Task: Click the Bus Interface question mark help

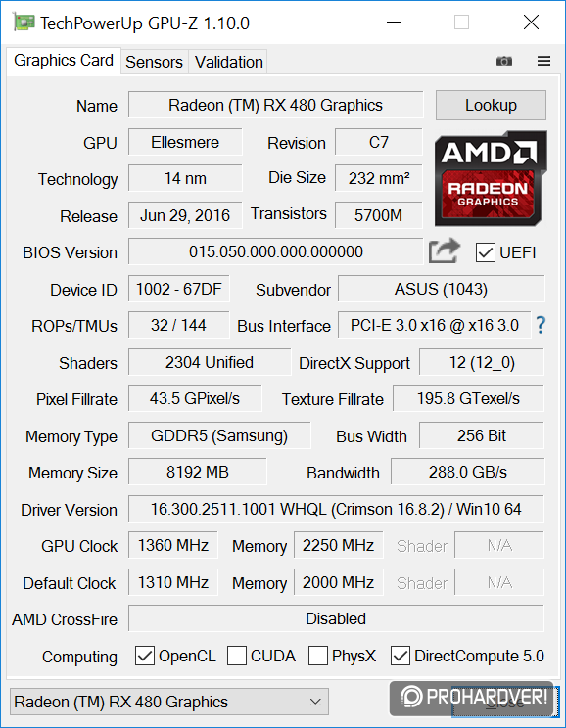Action: (x=541, y=325)
